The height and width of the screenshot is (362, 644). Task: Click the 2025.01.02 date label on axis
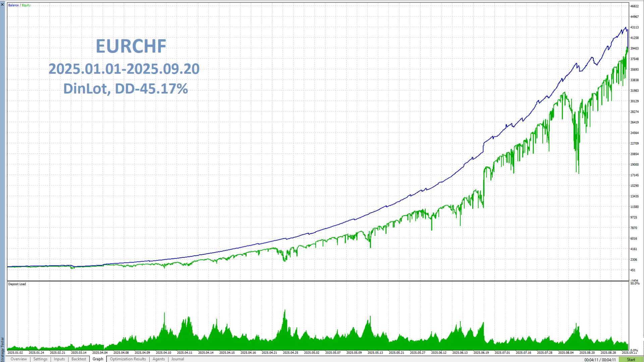tap(15, 353)
